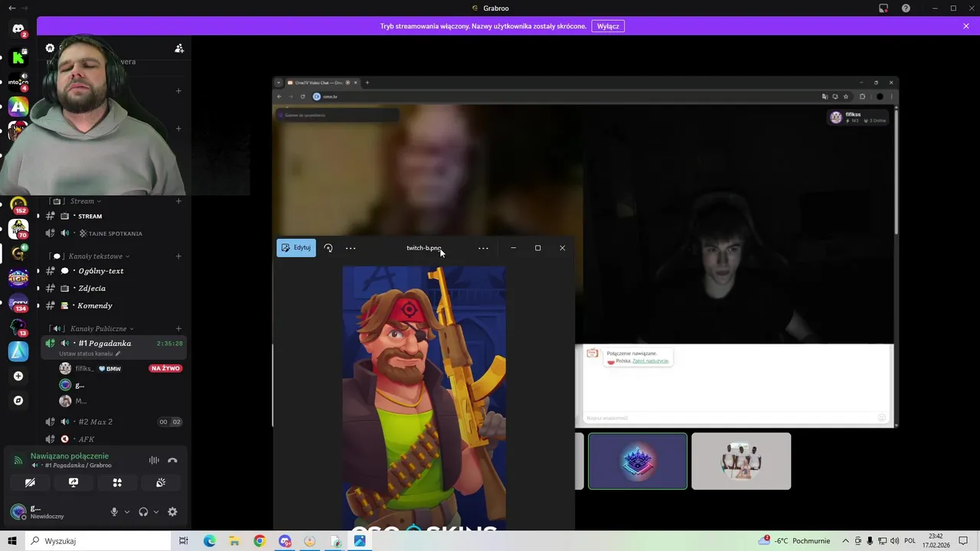Open Discover servers compass icon
The height and width of the screenshot is (551, 980).
(18, 400)
